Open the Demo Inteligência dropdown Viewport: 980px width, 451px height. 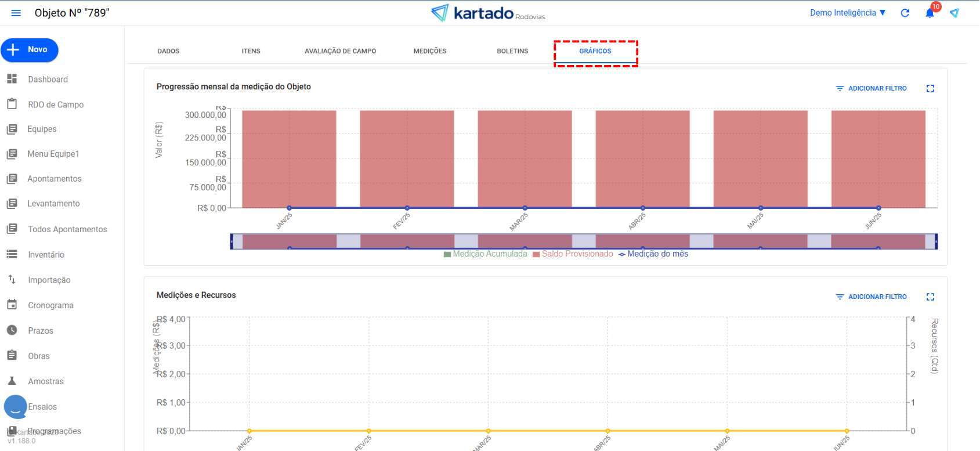(848, 13)
